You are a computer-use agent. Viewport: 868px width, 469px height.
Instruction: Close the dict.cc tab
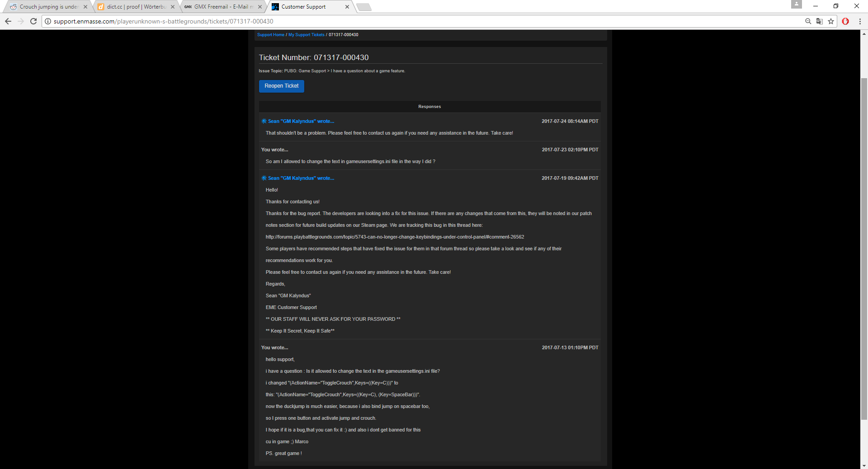pos(173,7)
